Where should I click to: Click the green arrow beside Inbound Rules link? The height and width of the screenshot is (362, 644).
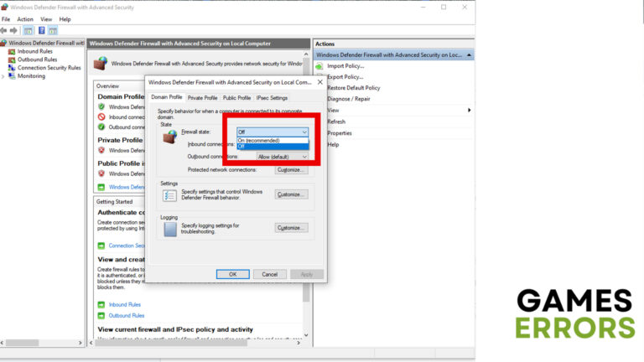tap(101, 304)
